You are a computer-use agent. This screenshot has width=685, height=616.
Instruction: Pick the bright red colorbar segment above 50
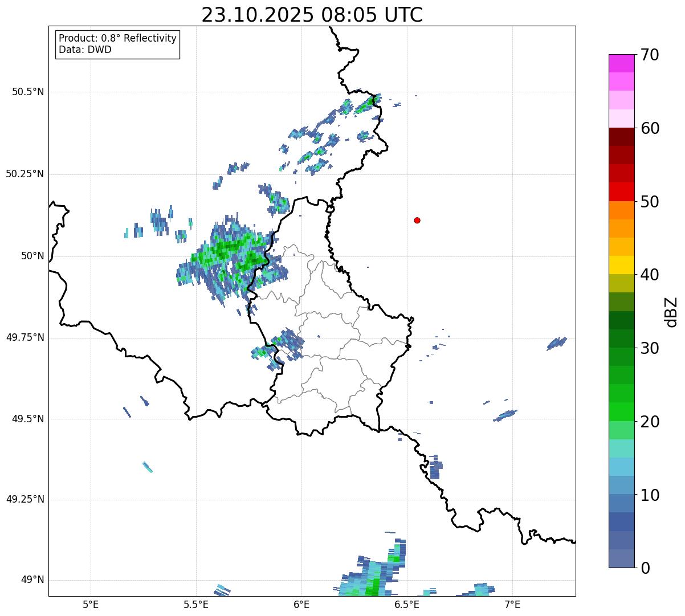621,191
